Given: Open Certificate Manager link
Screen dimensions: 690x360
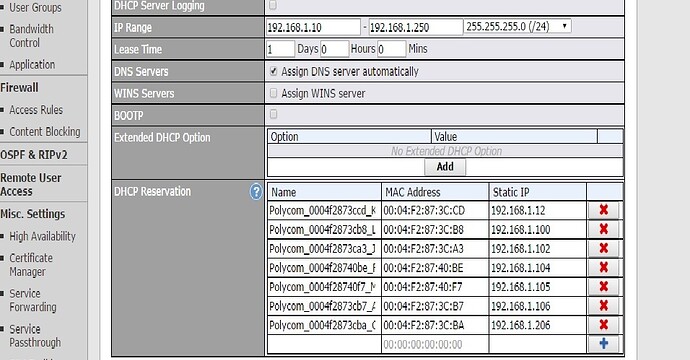Looking at the screenshot, I should pyautogui.click(x=31, y=265).
